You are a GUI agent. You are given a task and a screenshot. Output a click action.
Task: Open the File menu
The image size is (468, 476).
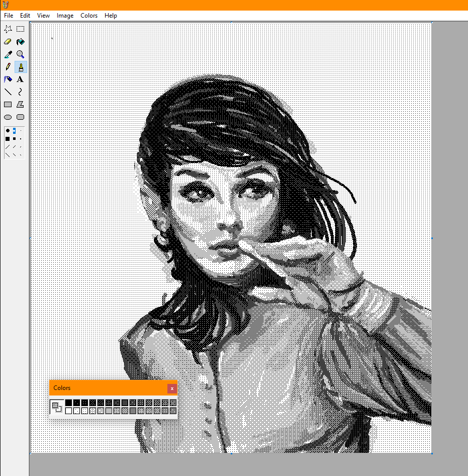tap(9, 16)
